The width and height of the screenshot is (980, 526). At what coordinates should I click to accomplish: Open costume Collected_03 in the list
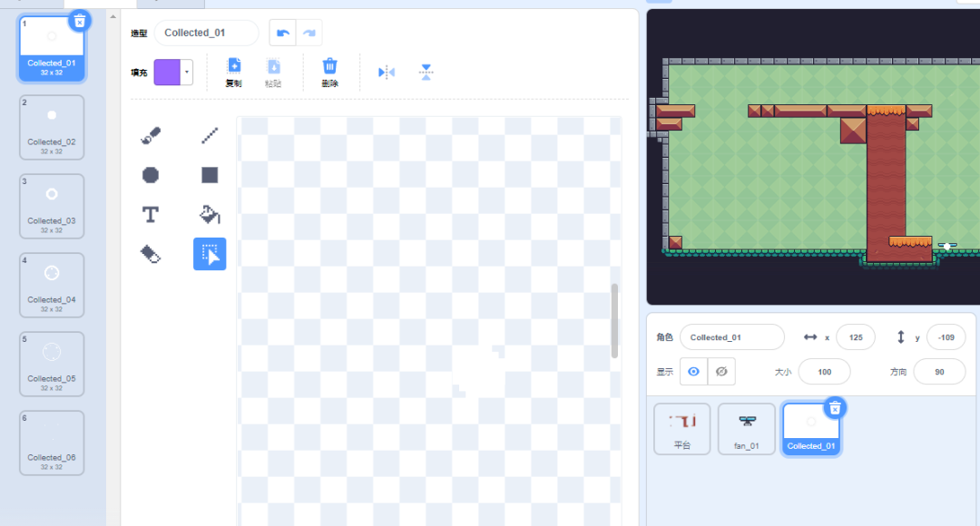(x=52, y=206)
